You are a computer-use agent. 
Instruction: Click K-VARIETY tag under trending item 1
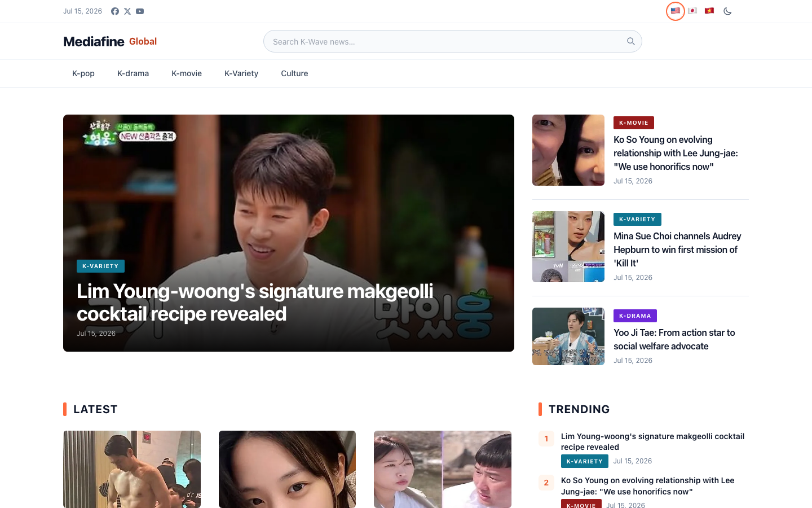585,461
